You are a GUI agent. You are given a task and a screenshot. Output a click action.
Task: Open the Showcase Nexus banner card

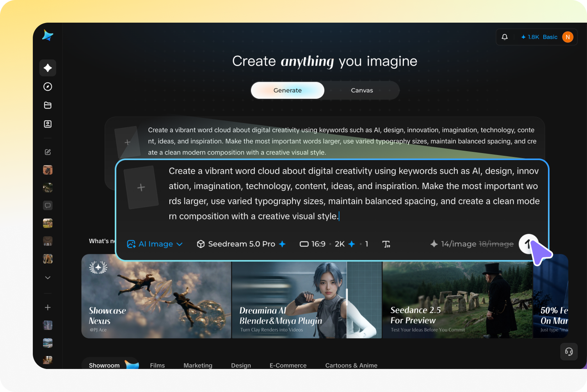pos(156,296)
